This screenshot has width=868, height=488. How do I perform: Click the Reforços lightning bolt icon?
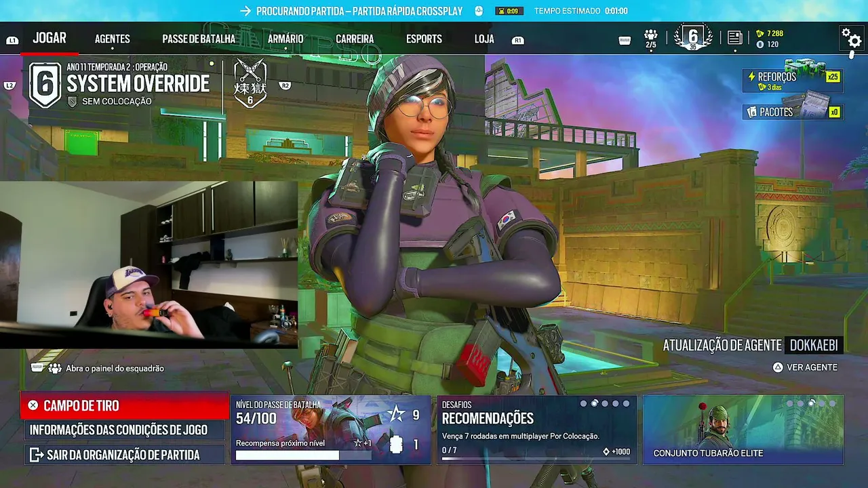coord(751,77)
